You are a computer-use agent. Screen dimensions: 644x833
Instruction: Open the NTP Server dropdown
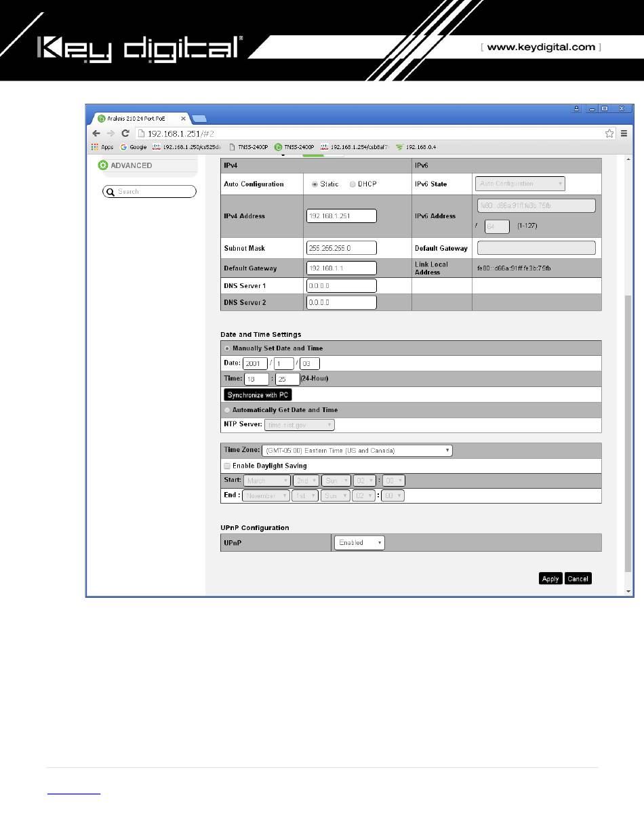(299, 425)
